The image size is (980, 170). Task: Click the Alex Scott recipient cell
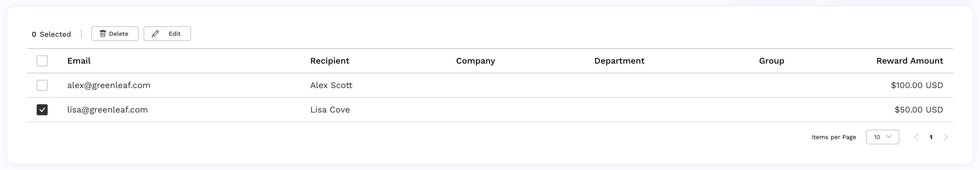pyautogui.click(x=331, y=85)
